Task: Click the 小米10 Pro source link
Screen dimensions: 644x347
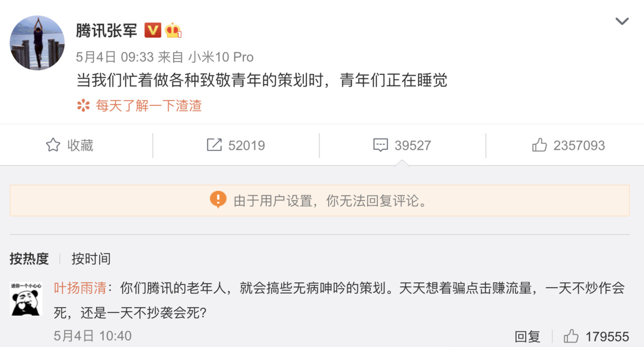Action: coord(221,57)
